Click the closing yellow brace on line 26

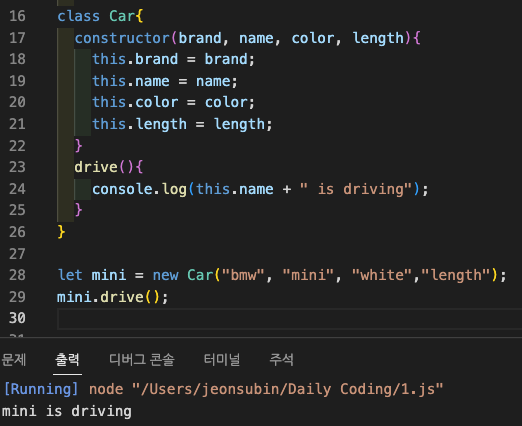(x=61, y=232)
